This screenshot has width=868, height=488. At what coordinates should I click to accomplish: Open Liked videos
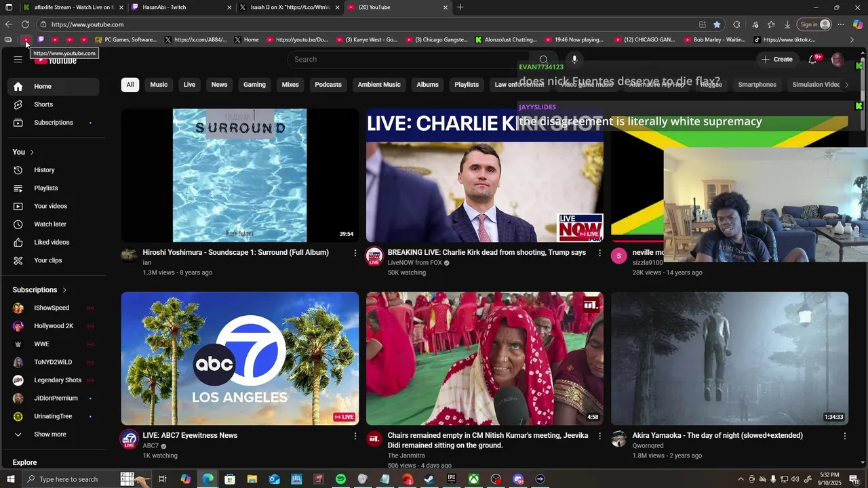54,243
